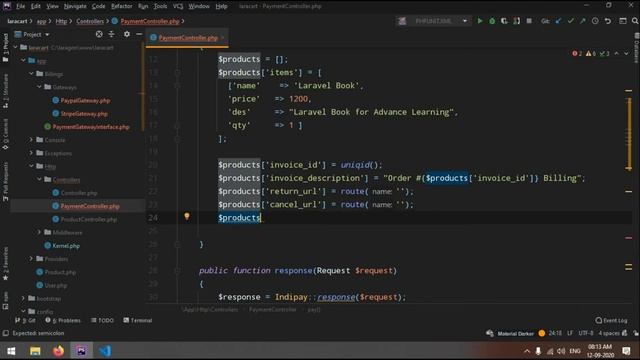
Task: Open the Tools menu
Action: tap(160, 6)
